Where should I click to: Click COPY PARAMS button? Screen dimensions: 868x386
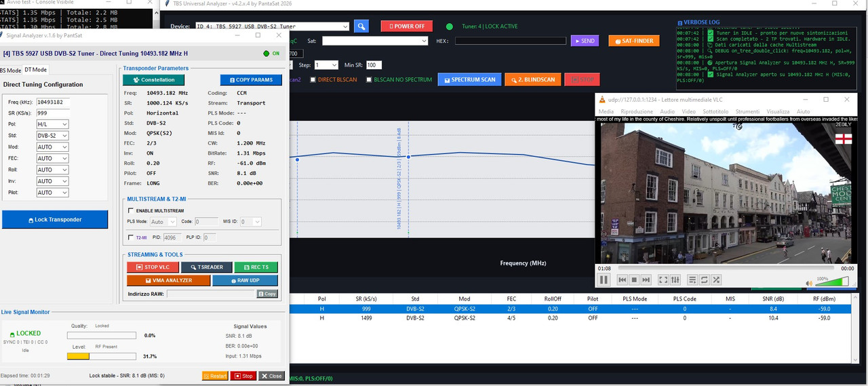pos(251,80)
